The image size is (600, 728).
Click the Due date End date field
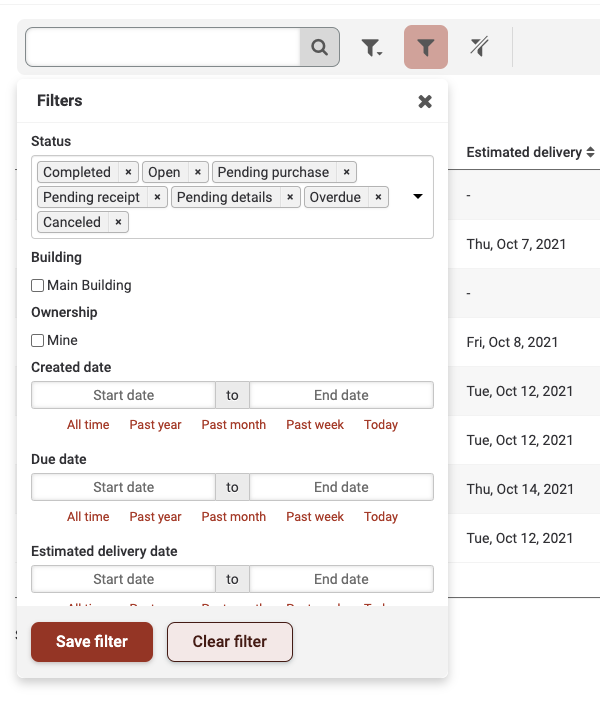pos(341,487)
